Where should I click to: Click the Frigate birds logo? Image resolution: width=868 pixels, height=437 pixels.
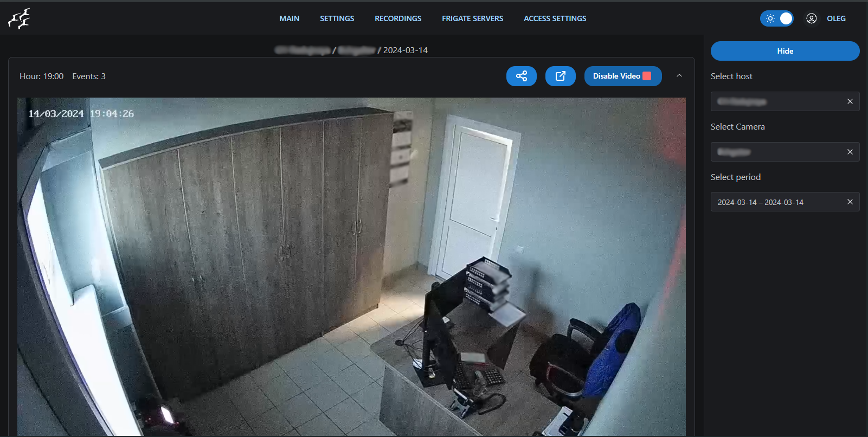[x=19, y=18]
